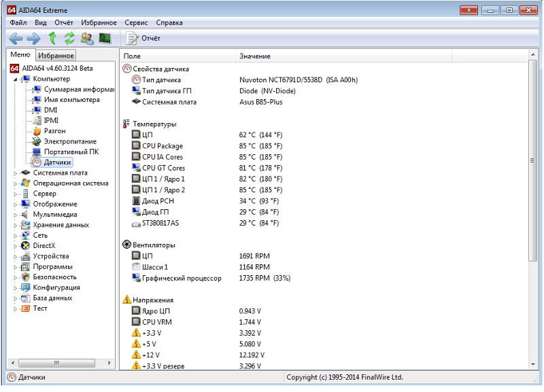Click the Электропитание icon

(37, 141)
